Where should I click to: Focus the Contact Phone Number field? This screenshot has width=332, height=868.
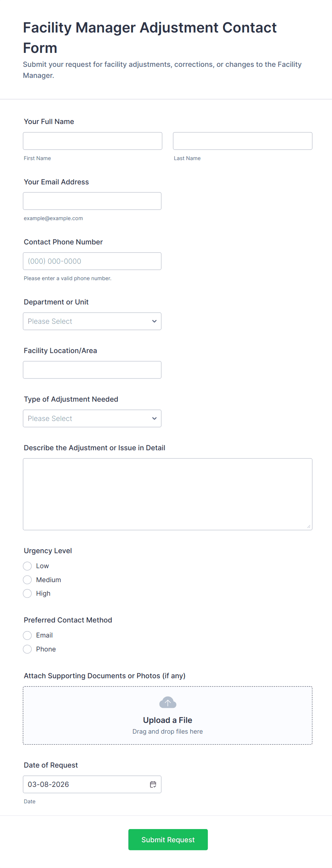[92, 261]
